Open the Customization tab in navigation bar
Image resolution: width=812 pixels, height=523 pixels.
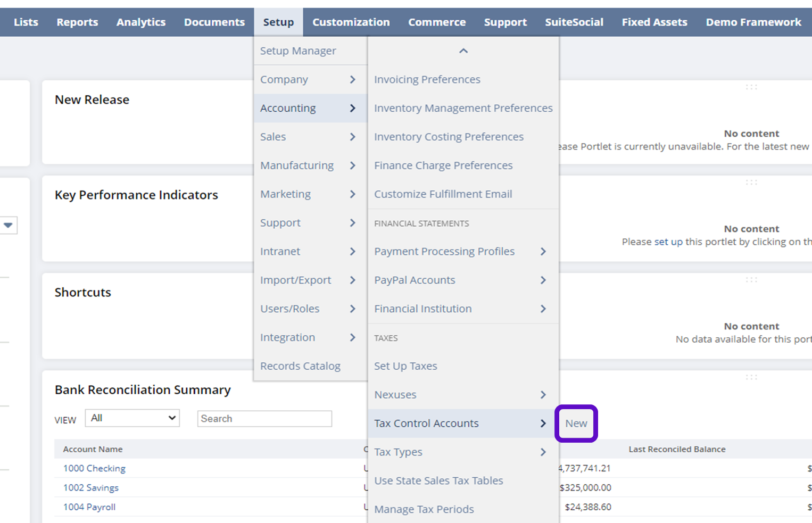coord(351,22)
